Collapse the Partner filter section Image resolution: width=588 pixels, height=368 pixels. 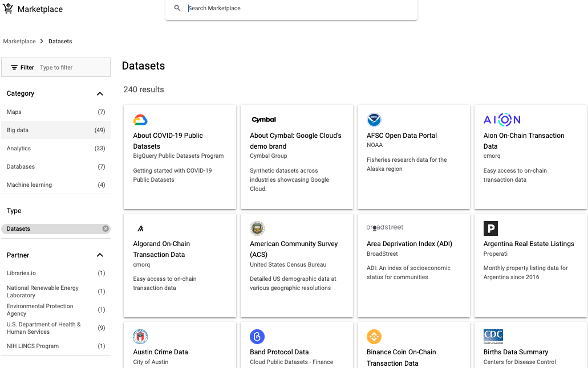100,255
